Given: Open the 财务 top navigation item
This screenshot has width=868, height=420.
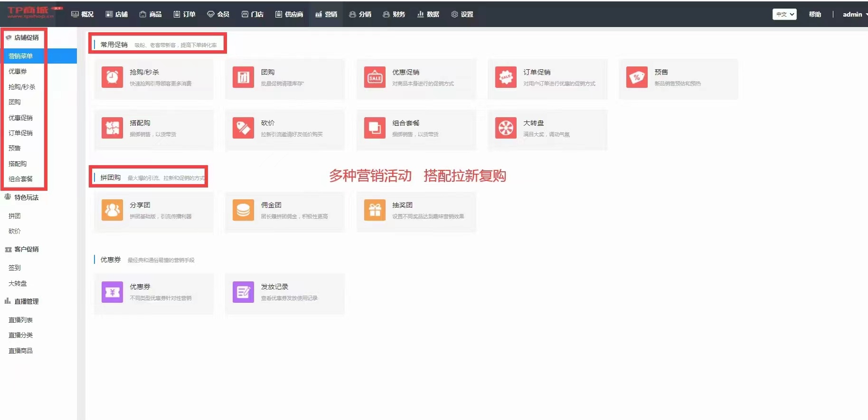Looking at the screenshot, I should (394, 14).
